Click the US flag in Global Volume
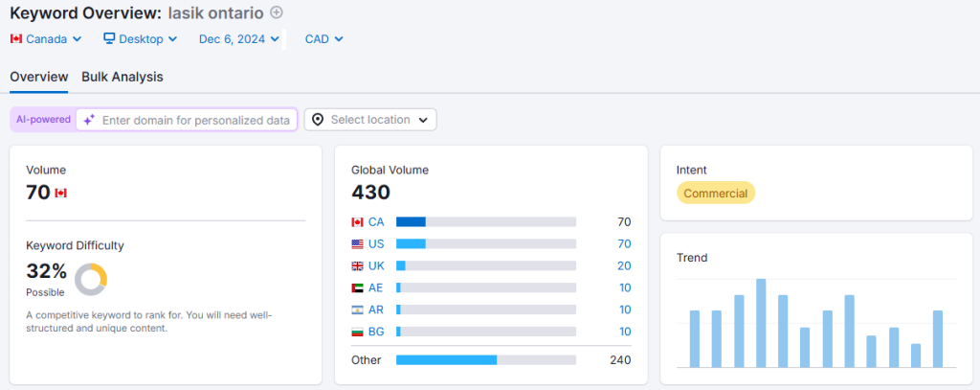Image resolution: width=980 pixels, height=390 pixels. click(x=358, y=243)
